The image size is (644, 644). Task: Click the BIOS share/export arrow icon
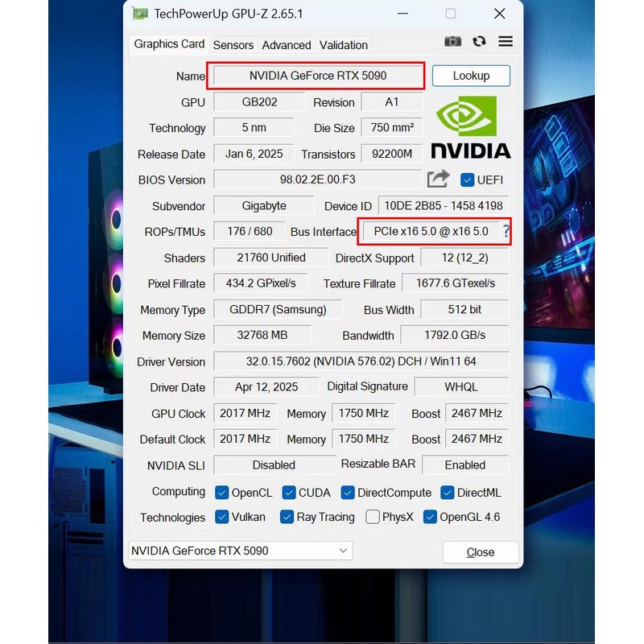tap(438, 179)
